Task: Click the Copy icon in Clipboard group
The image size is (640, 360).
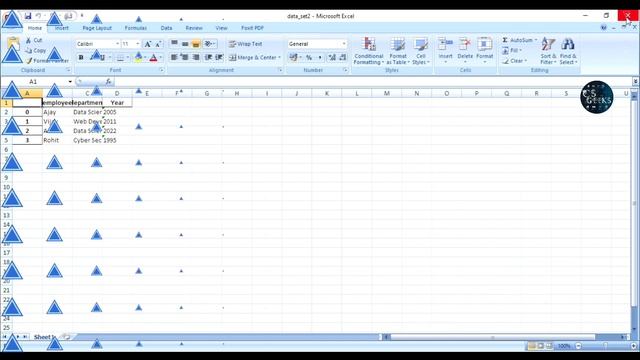Action: (29, 50)
